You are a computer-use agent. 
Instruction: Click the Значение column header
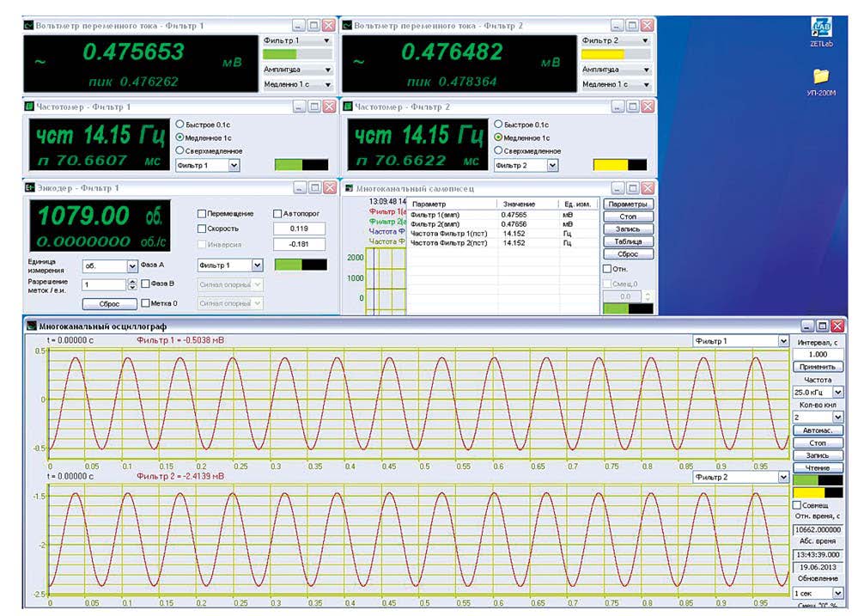[526, 204]
